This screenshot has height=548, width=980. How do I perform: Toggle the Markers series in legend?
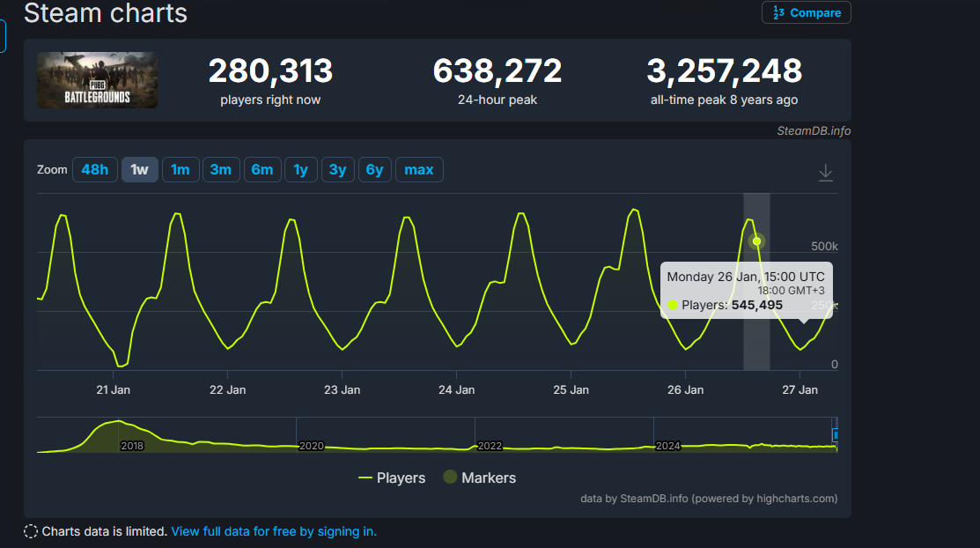tap(479, 478)
